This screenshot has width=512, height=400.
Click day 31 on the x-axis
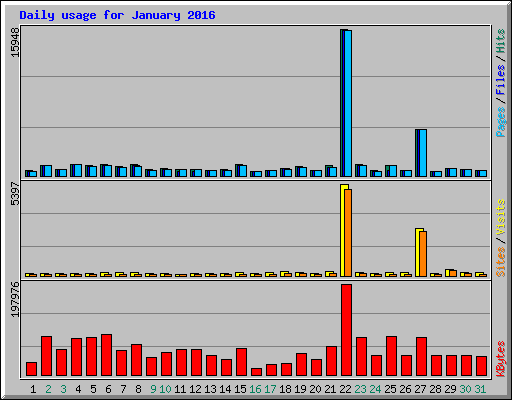[x=480, y=389]
